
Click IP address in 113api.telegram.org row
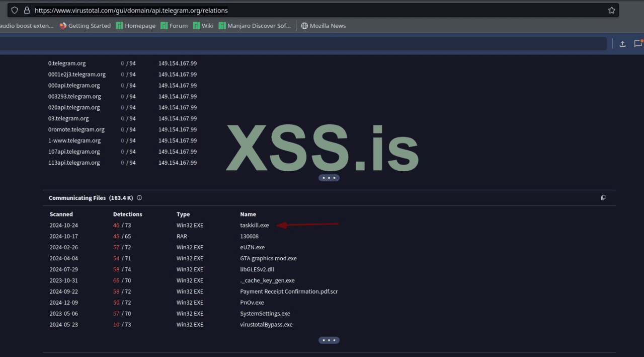point(178,163)
